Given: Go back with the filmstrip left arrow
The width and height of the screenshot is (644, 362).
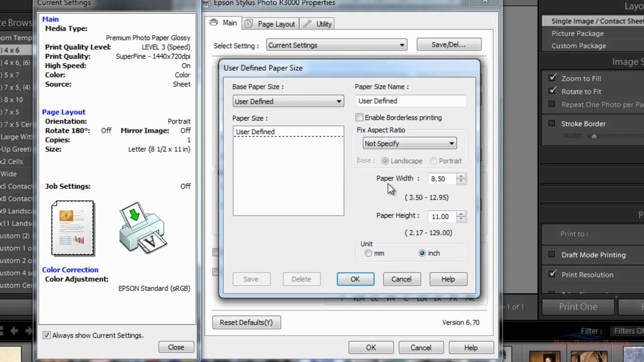Looking at the screenshot, I should click(x=15, y=331).
